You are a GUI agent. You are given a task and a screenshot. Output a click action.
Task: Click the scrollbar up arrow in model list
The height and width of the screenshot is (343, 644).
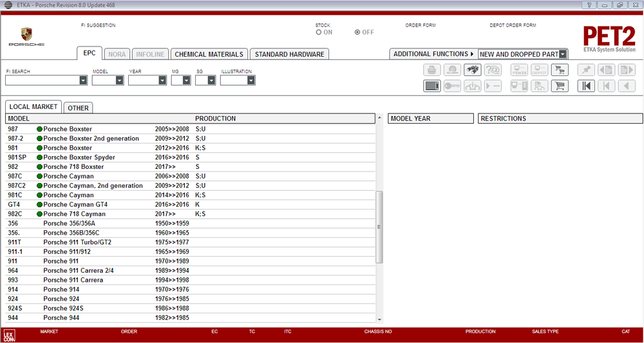click(x=379, y=119)
